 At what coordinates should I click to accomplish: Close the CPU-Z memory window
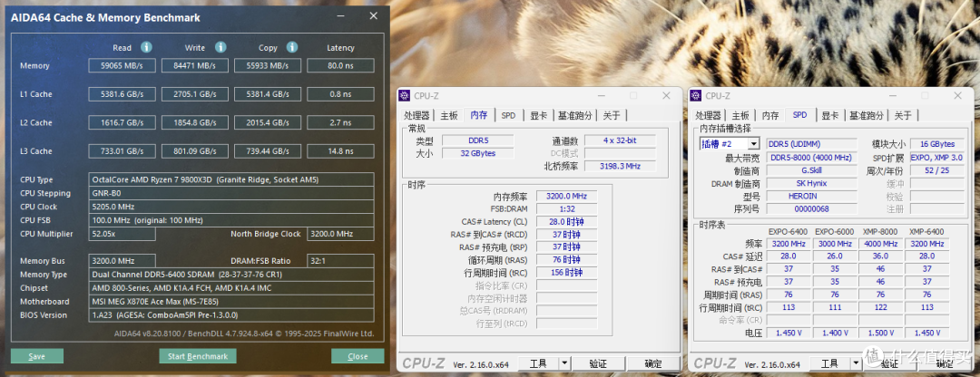click(665, 95)
